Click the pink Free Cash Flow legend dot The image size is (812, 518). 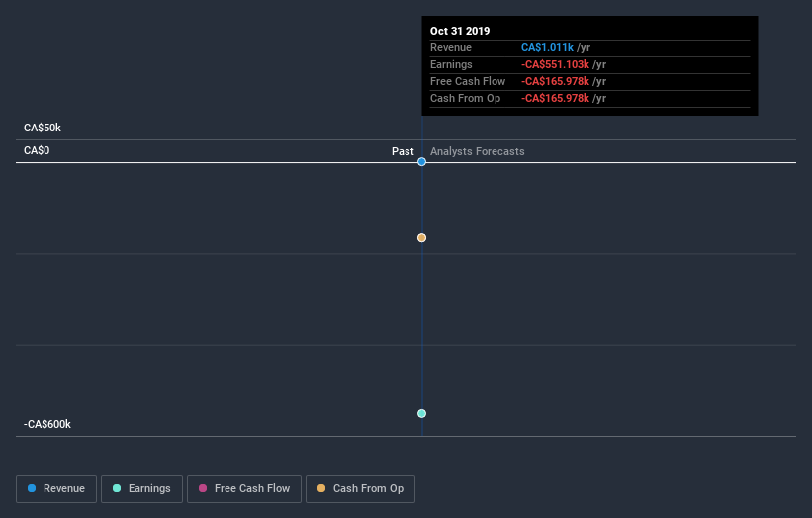point(203,488)
